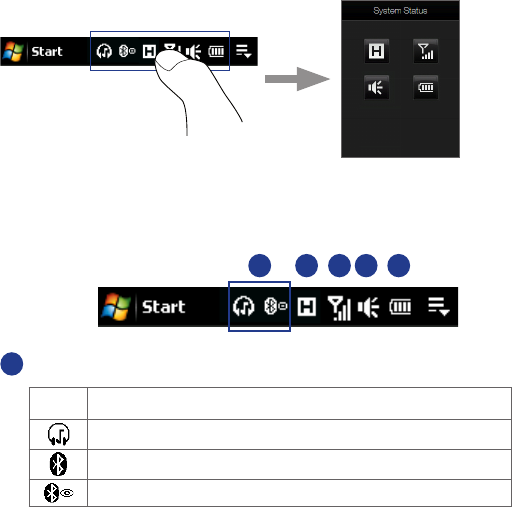This screenshot has height=507, width=512.
Task: Click the Start label in the top title bar
Action: pyautogui.click(x=47, y=52)
